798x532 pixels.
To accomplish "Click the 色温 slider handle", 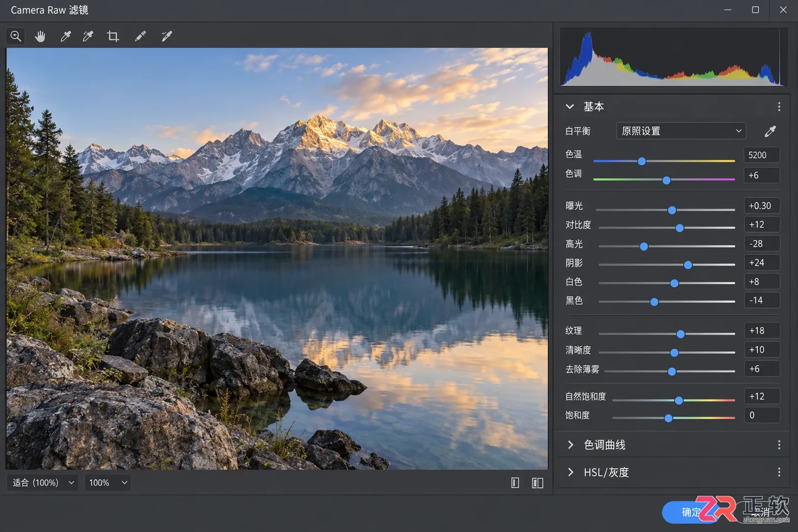I will 642,161.
